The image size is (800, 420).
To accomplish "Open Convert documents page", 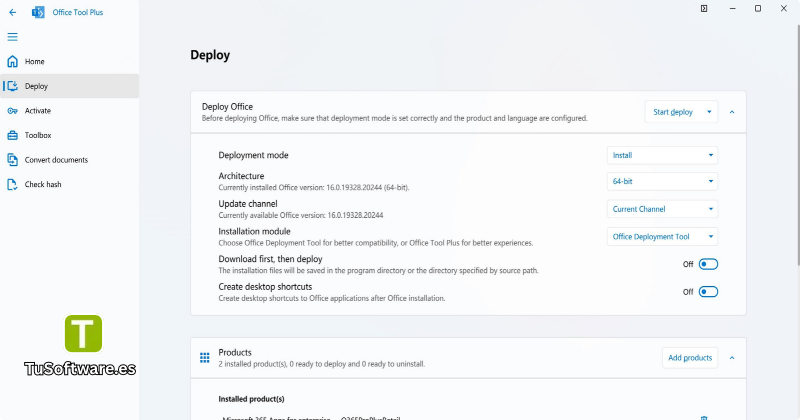I will point(69,160).
